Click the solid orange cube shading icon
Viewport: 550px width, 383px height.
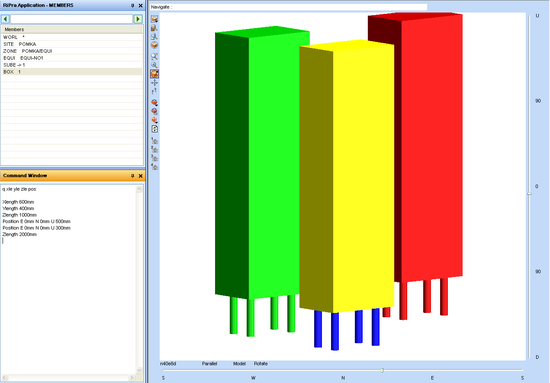point(154,45)
